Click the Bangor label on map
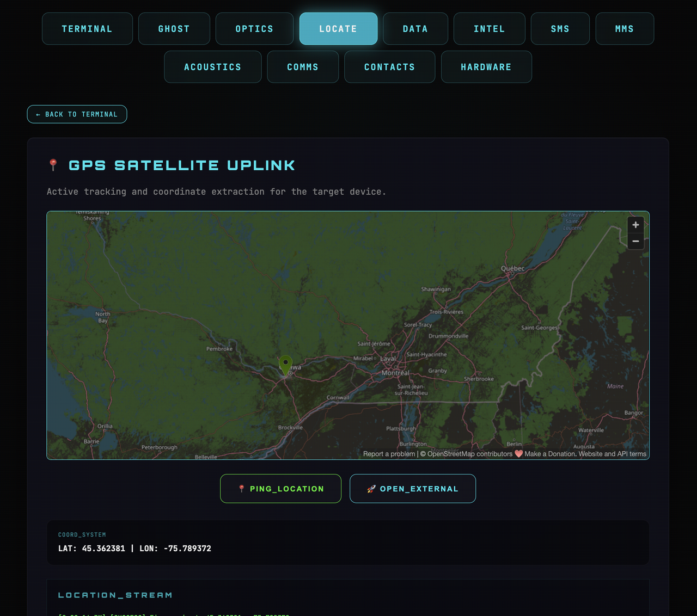The image size is (697, 616). 634,412
